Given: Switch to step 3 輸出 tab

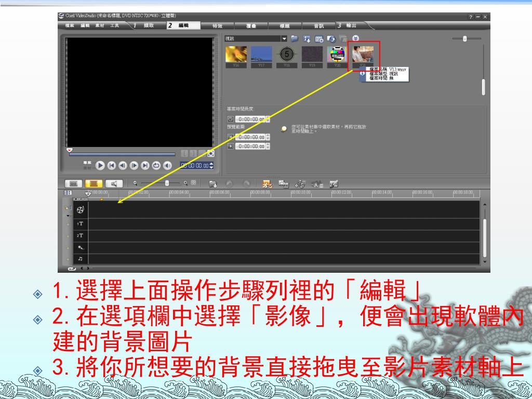Looking at the screenshot, I should coord(351,25).
